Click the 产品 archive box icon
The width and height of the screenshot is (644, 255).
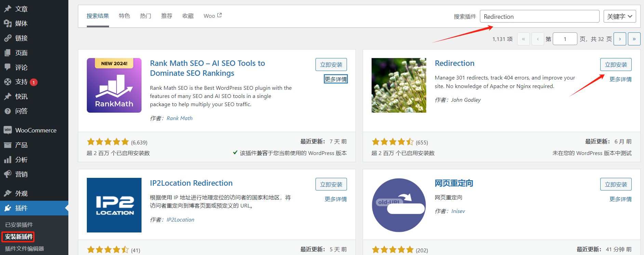click(x=8, y=145)
